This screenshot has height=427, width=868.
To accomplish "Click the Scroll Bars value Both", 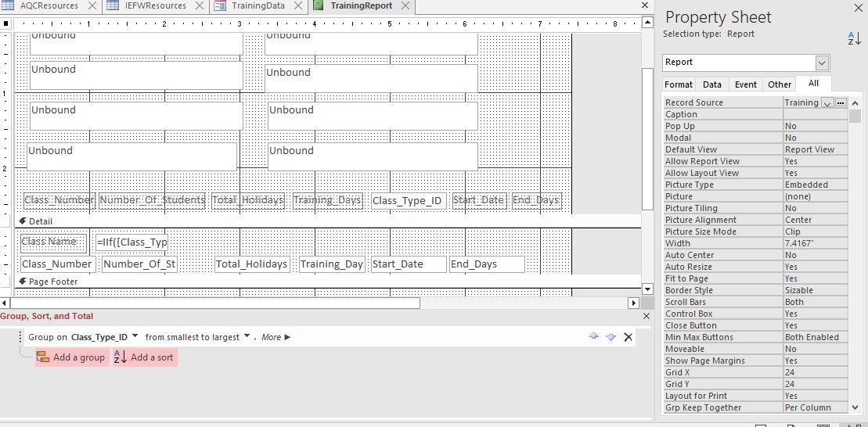I will tap(815, 302).
